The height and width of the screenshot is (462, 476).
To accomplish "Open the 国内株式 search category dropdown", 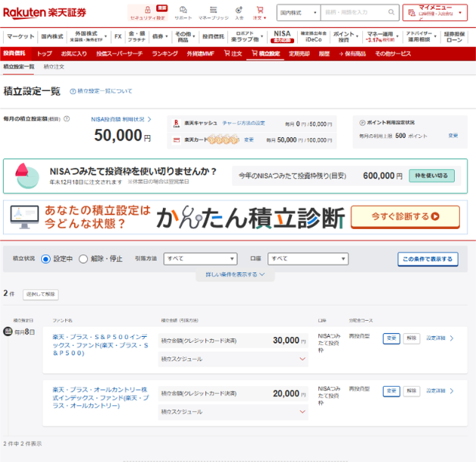I will coord(299,12).
